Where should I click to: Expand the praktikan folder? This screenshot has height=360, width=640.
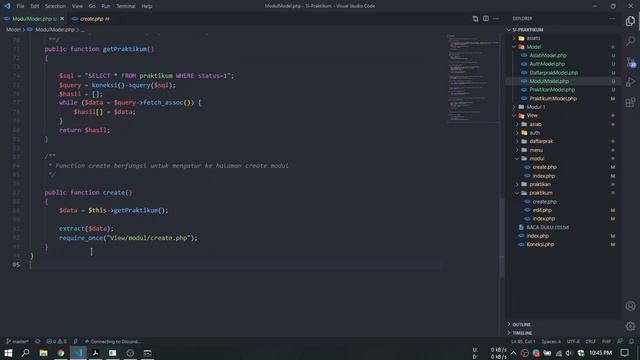tap(540, 184)
